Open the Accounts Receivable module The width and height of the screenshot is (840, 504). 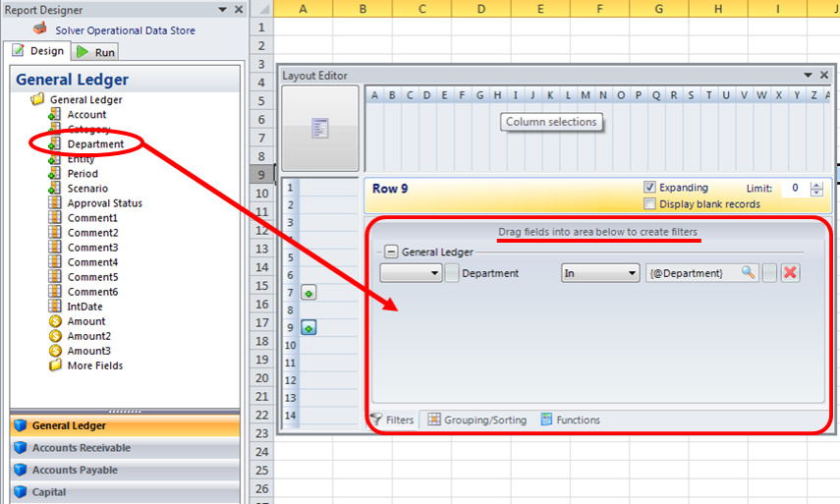(x=81, y=448)
